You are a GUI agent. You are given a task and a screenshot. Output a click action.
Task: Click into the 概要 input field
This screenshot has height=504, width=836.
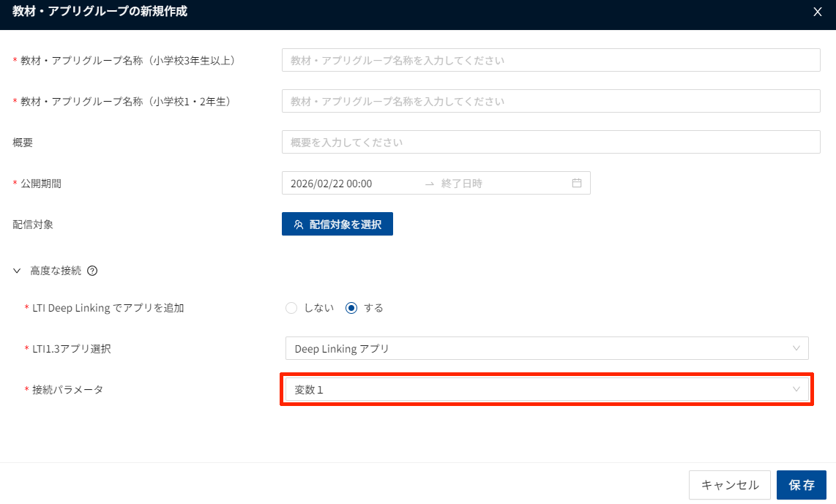coord(551,142)
